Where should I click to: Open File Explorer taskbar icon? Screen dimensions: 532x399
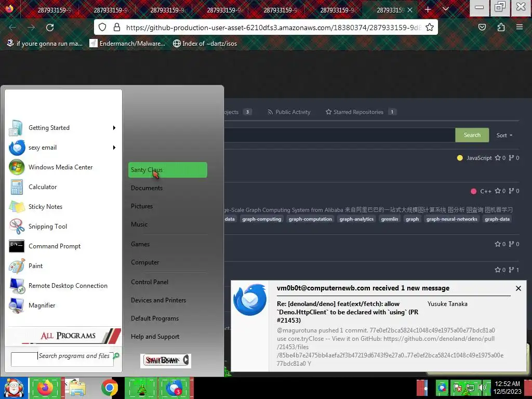click(x=77, y=388)
